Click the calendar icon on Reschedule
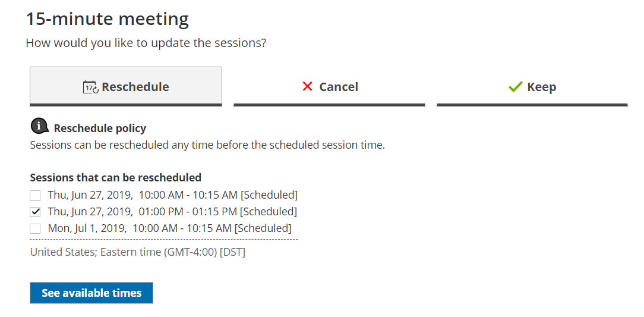 [x=90, y=87]
